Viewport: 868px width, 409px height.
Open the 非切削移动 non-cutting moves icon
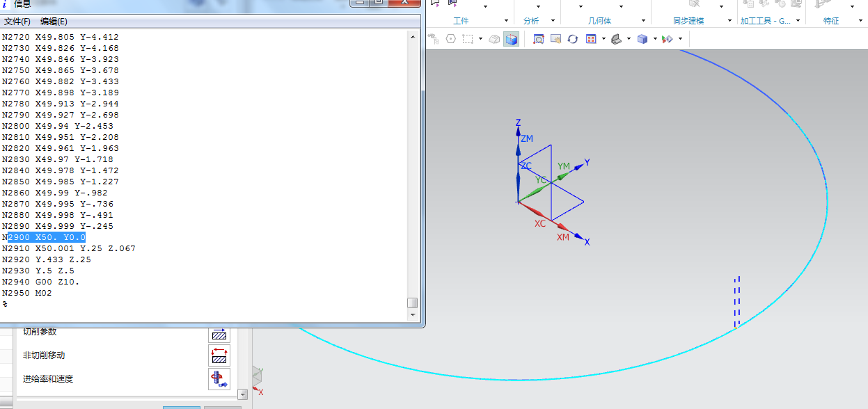219,355
